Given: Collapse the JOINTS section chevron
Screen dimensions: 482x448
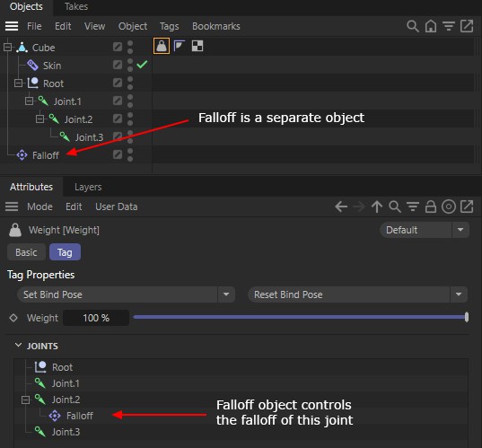Looking at the screenshot, I should [x=18, y=346].
